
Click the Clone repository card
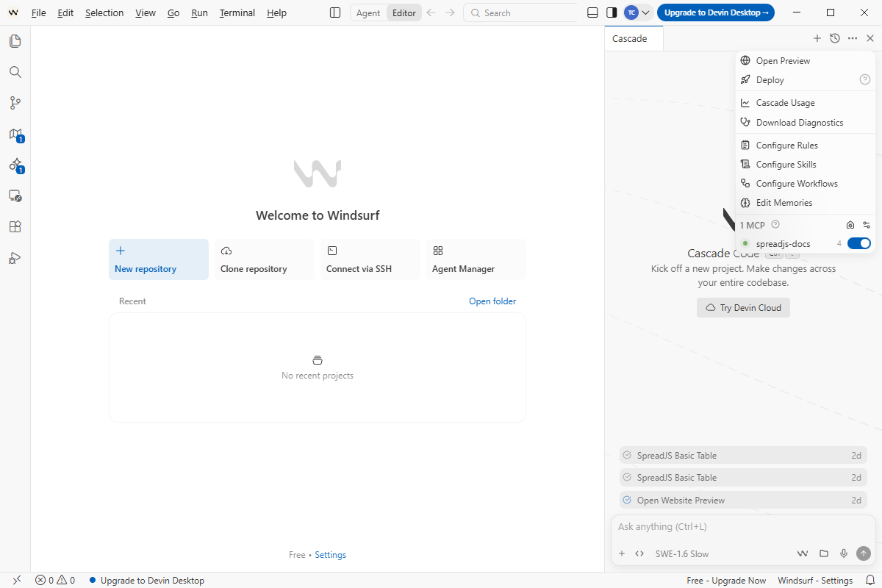coord(265,259)
